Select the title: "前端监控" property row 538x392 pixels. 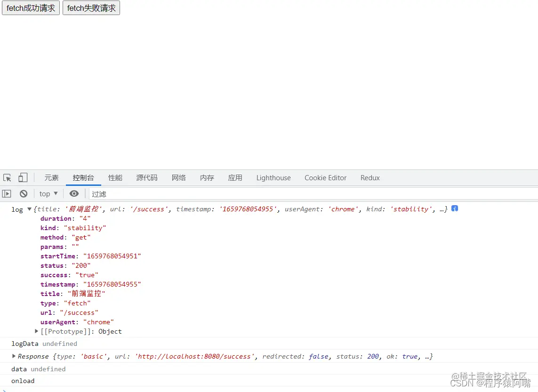[73, 294]
